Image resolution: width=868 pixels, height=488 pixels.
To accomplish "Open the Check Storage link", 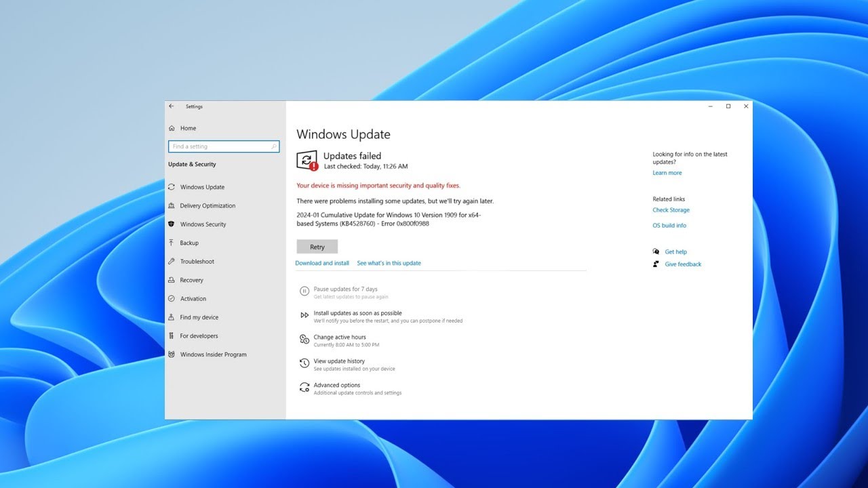I will pos(671,210).
